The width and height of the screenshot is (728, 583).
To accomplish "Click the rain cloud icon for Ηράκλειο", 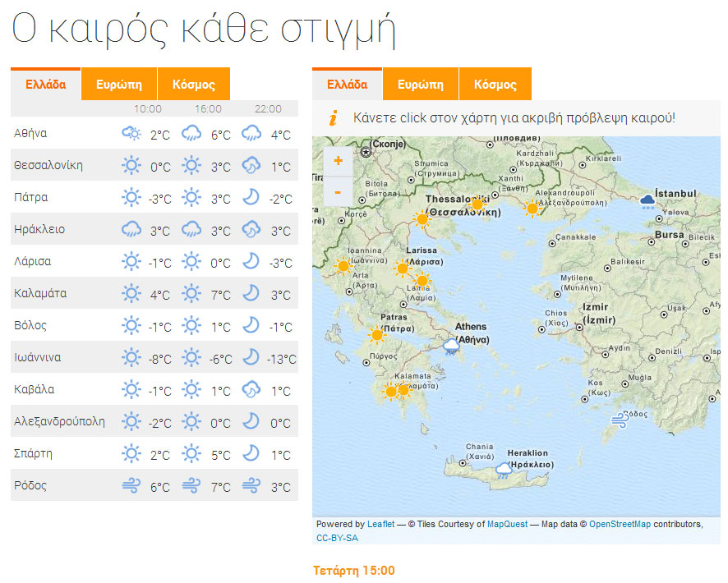I will 131,229.
